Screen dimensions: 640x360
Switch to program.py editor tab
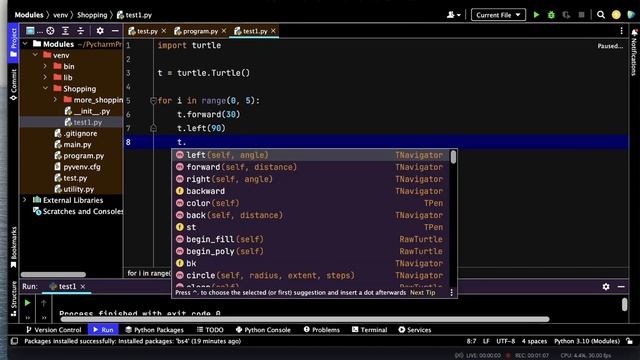pyautogui.click(x=200, y=31)
